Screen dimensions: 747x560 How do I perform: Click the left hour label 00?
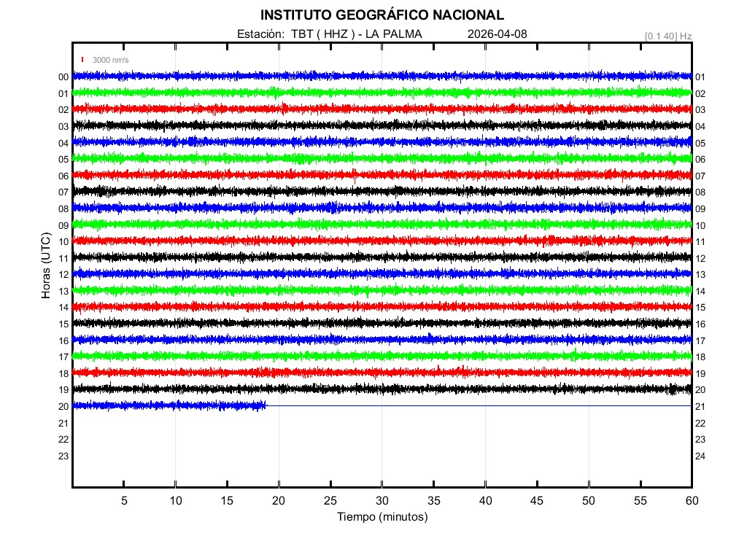[63, 77]
